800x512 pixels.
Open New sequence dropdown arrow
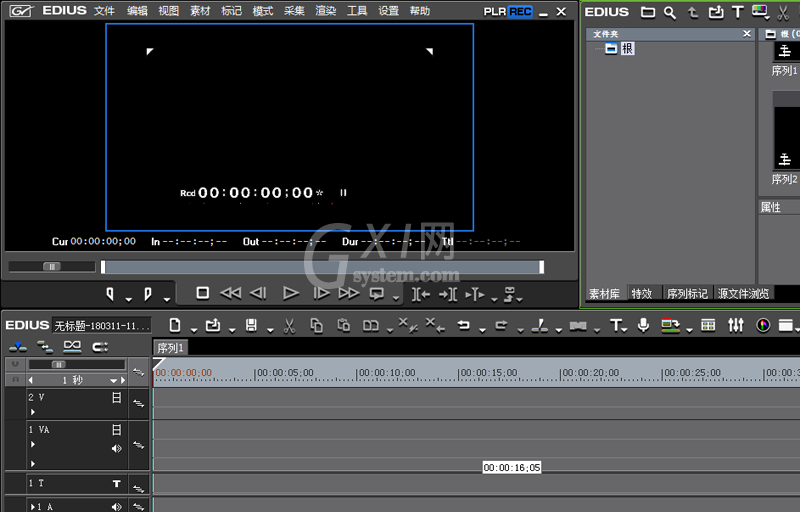(194, 330)
